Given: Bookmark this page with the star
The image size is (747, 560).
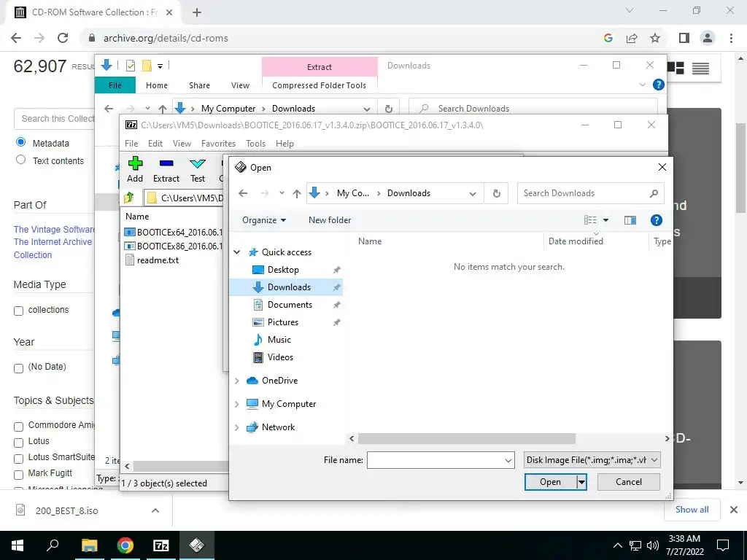Looking at the screenshot, I should coord(655,38).
